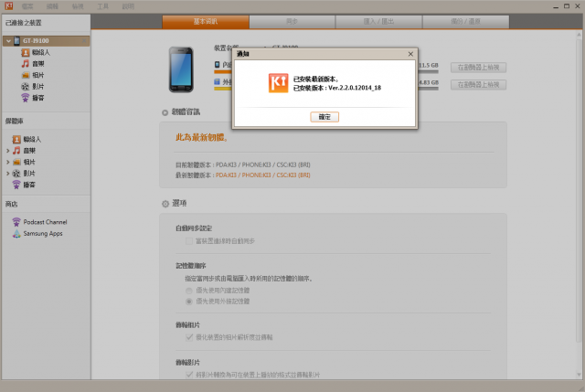The image size is (585, 392).
Task: Expand the library Videos node
Action: click(x=7, y=174)
